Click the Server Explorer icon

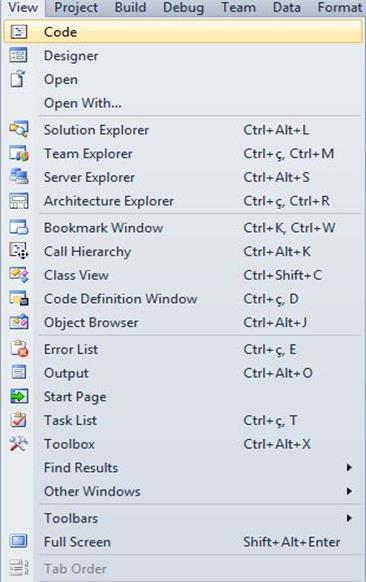(19, 177)
